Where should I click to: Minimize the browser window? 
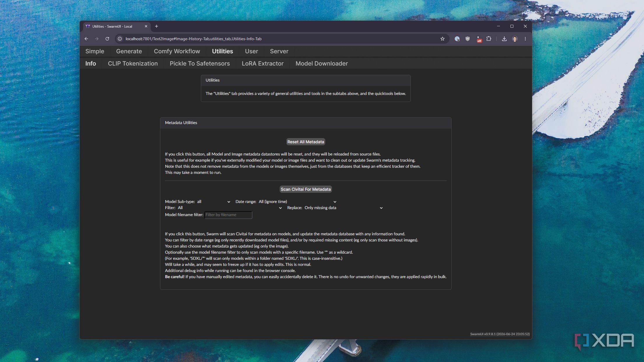(498, 26)
